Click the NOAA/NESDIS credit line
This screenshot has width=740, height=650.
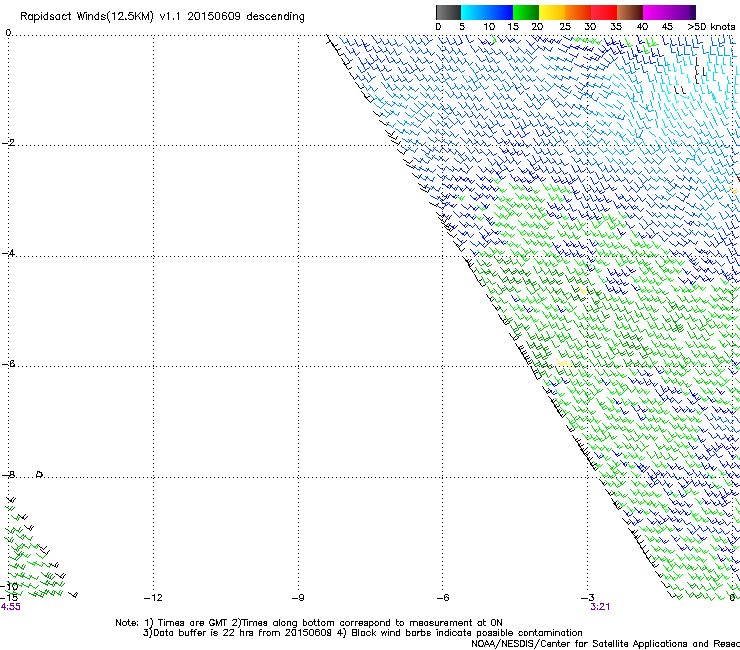pos(605,644)
